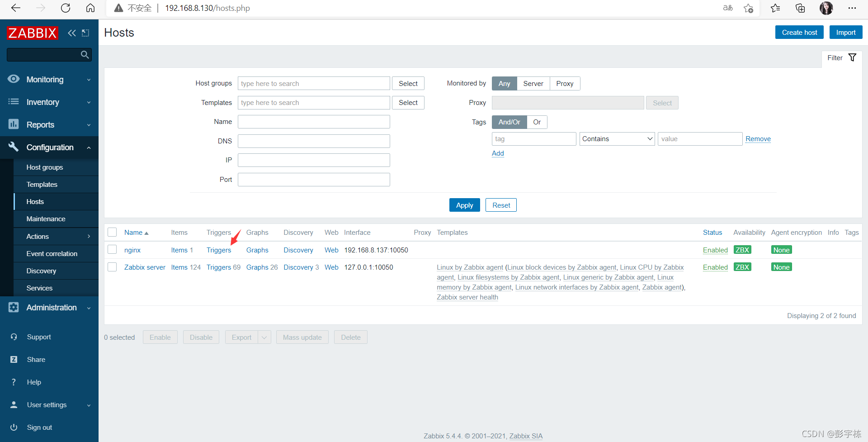Click the Create host button
Viewport: 868px width, 442px height.
(x=799, y=33)
